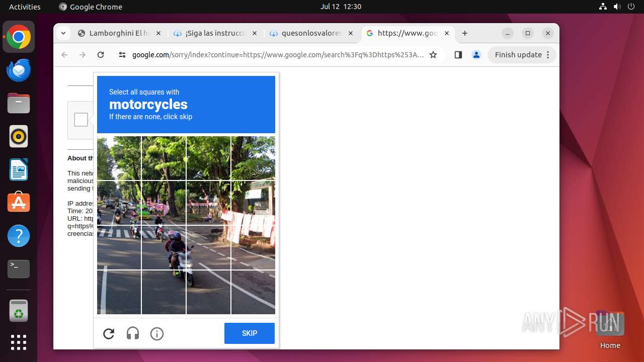Open Google Chrome app menu in top bar
This screenshot has width=644, height=362.
(x=91, y=7)
